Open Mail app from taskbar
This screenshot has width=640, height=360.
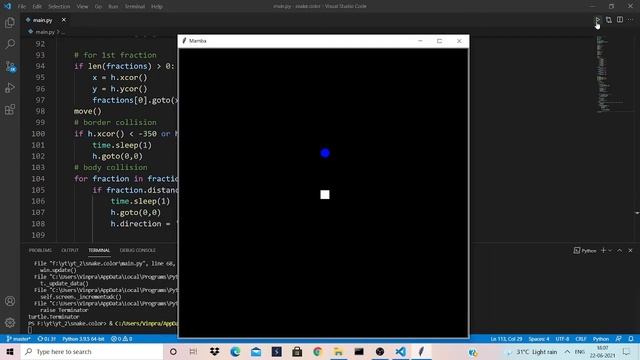pyautogui.click(x=256, y=351)
